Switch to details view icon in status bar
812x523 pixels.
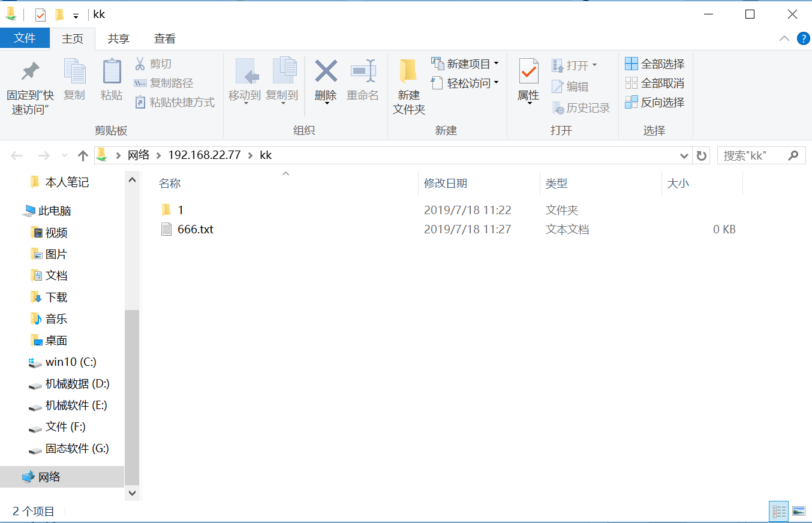point(779,512)
